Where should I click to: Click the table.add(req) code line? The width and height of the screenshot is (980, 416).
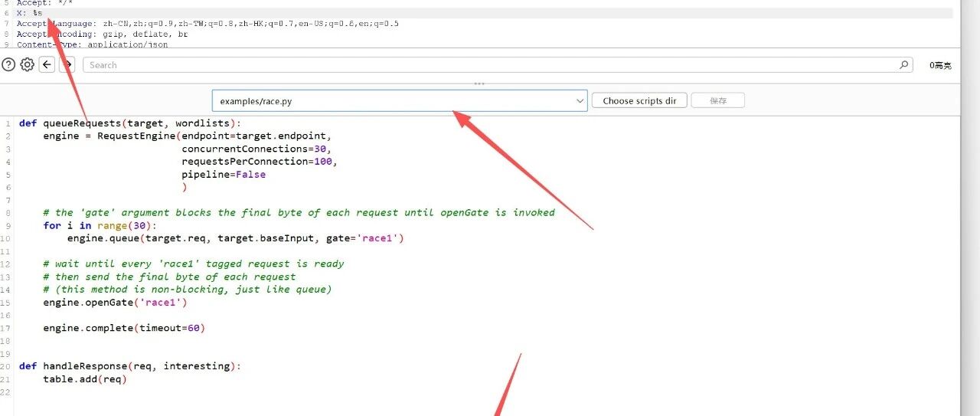(85, 379)
